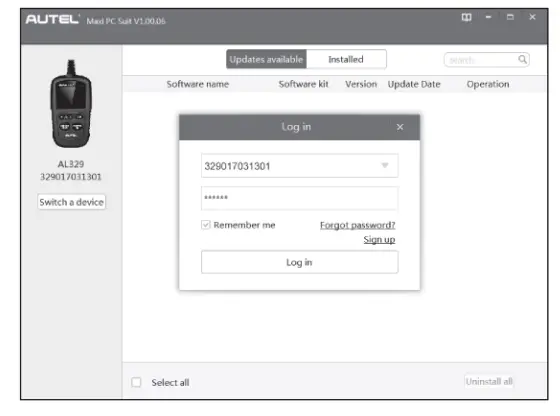
Task: Open the Sign up link
Action: [379, 240]
